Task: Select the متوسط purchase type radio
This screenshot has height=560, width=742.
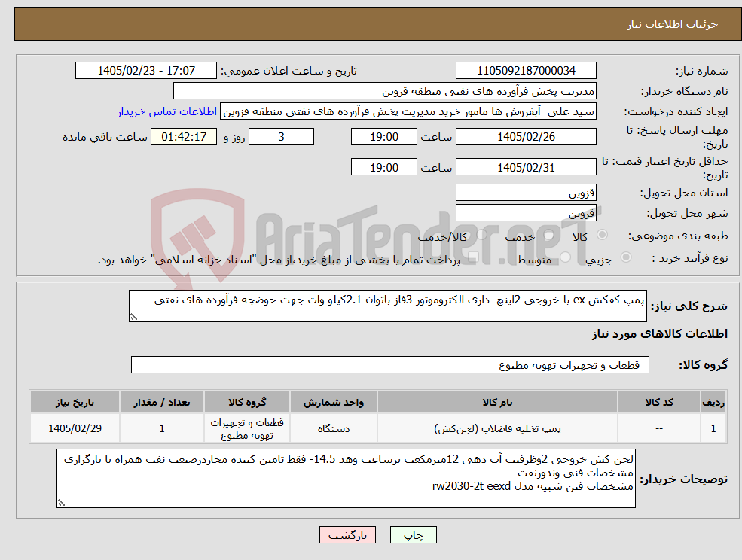Action: (566, 257)
